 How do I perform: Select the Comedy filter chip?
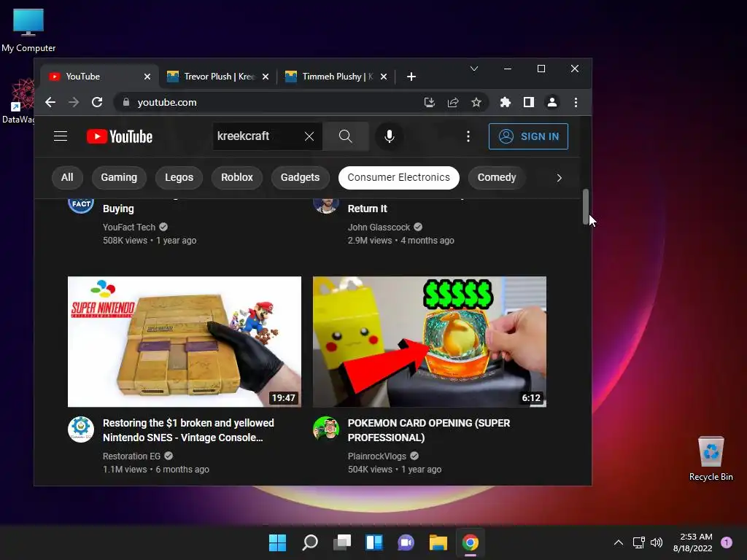click(x=497, y=178)
